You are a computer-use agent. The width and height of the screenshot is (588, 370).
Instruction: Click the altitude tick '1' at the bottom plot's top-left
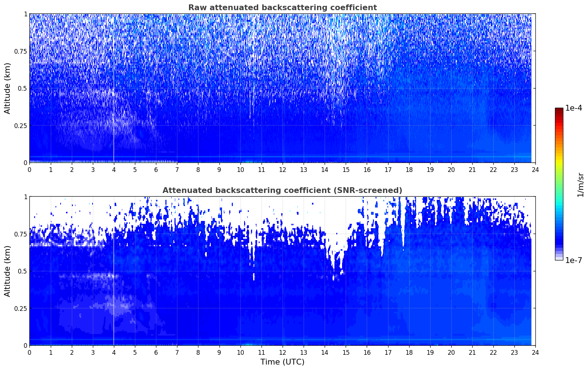pyautogui.click(x=25, y=197)
